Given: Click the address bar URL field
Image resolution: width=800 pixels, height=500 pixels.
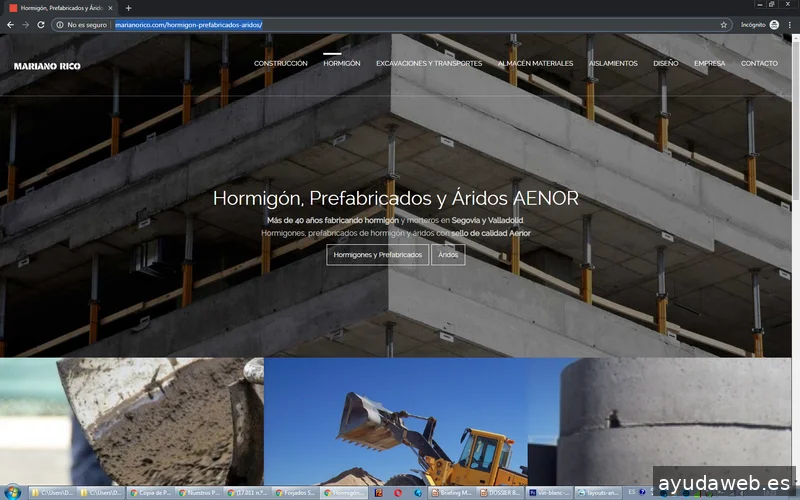Looking at the screenshot, I should pyautogui.click(x=400, y=24).
